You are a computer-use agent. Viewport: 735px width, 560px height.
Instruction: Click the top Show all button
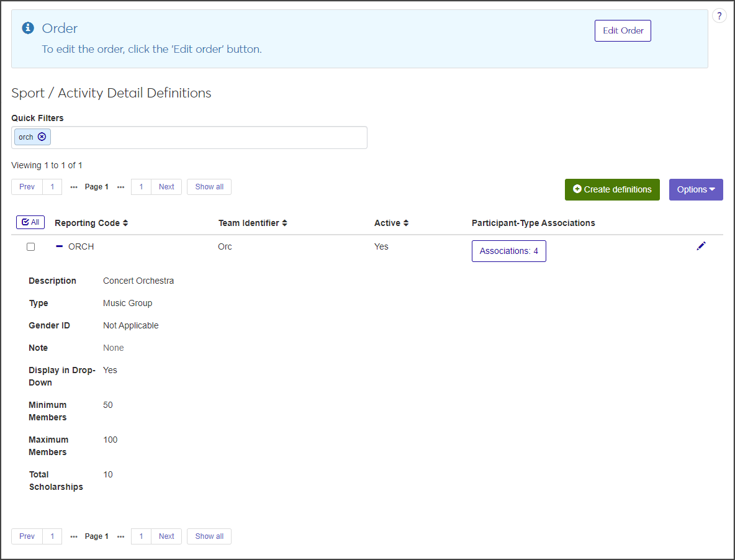209,187
